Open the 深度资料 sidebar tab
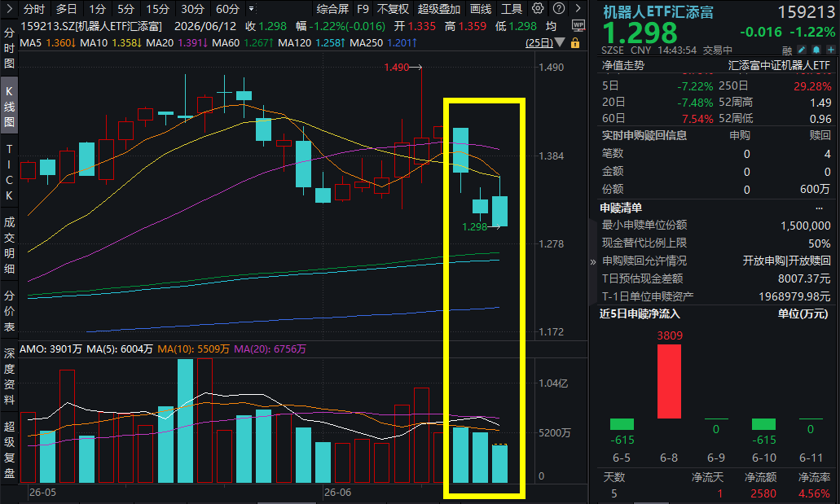Viewport: 840px width, 504px height. pos(9,376)
